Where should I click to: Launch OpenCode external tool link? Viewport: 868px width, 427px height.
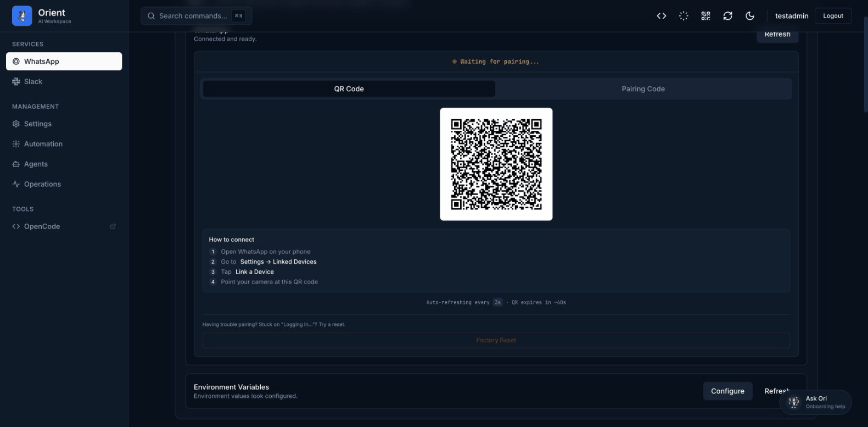point(42,226)
